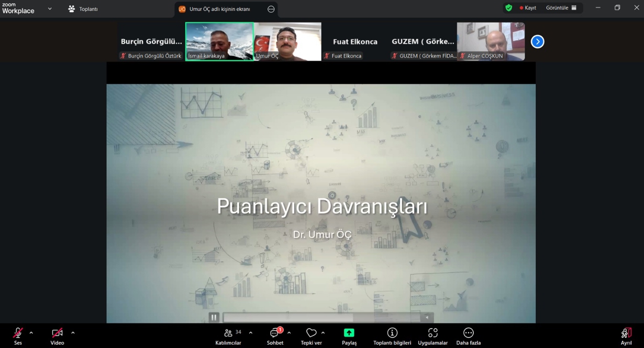This screenshot has height=348, width=644.
Task: Open the Görüntüle view menu
Action: (x=561, y=8)
